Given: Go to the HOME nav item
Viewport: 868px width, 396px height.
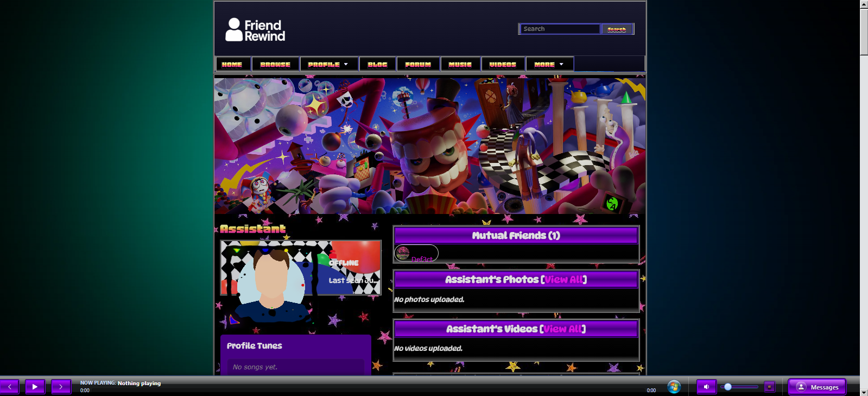Looking at the screenshot, I should (232, 64).
